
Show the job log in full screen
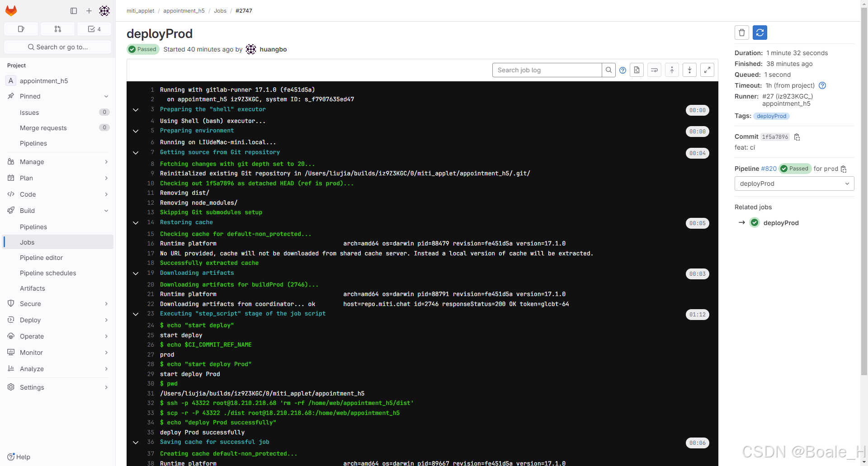pos(707,70)
